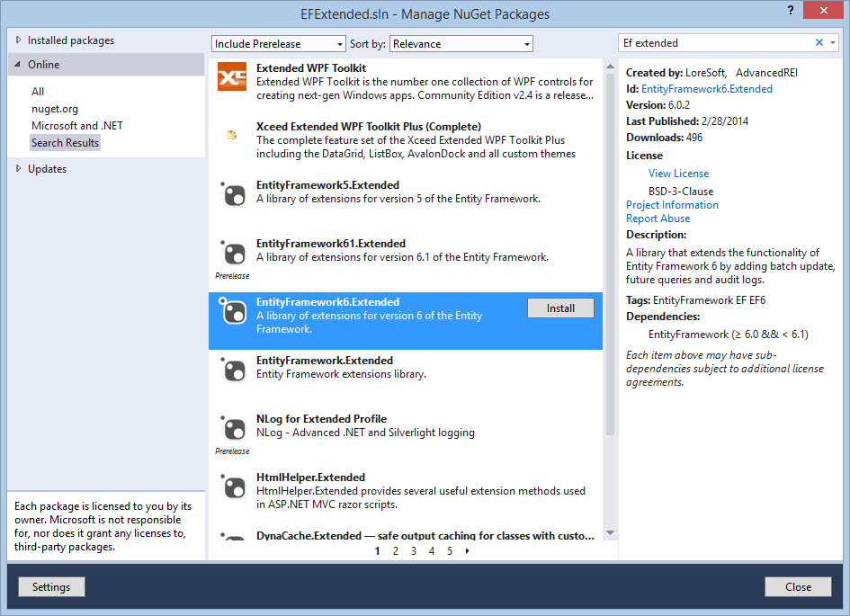
Task: Click the Xceed Extended WPF Toolkit Plus icon
Action: 232,135
